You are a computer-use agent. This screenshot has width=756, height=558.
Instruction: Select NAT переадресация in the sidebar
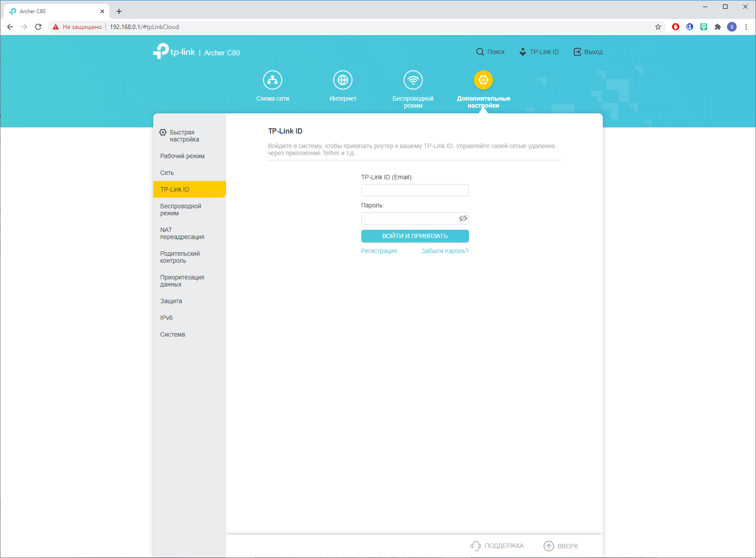click(x=182, y=233)
